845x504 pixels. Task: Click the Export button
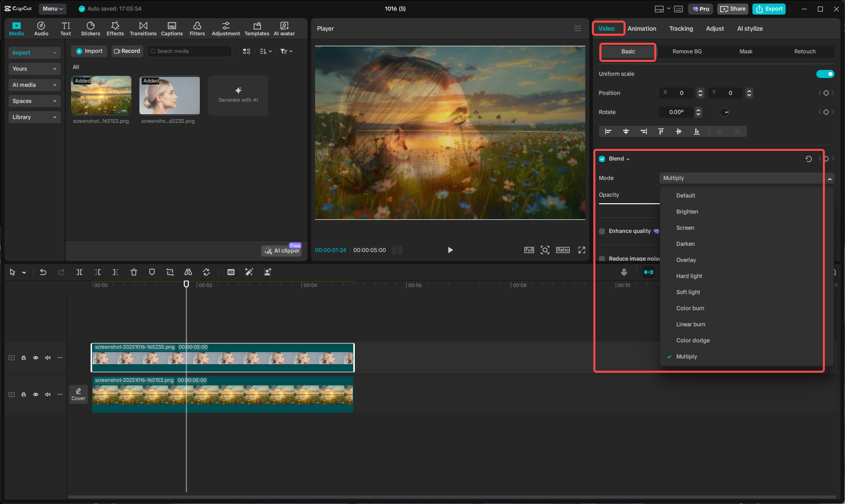coord(769,9)
